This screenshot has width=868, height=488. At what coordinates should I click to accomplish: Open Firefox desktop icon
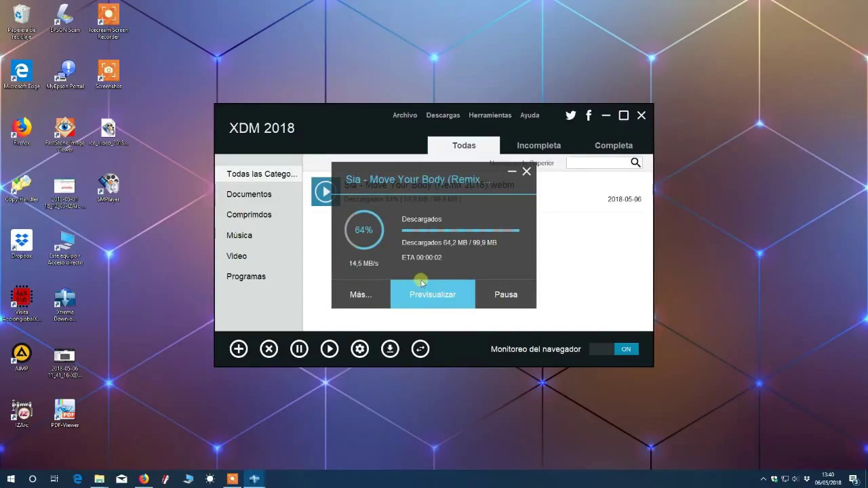click(x=22, y=131)
